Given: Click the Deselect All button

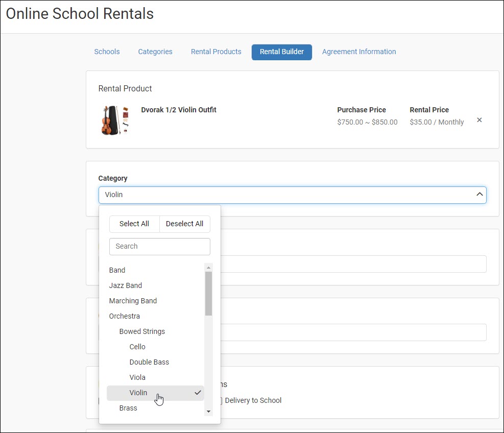Looking at the screenshot, I should (184, 224).
